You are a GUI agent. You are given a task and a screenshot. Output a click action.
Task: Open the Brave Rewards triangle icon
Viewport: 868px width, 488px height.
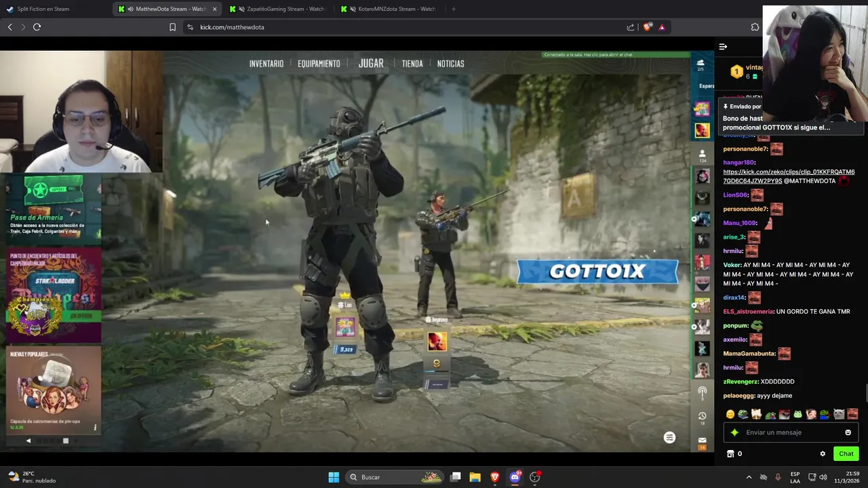(662, 27)
